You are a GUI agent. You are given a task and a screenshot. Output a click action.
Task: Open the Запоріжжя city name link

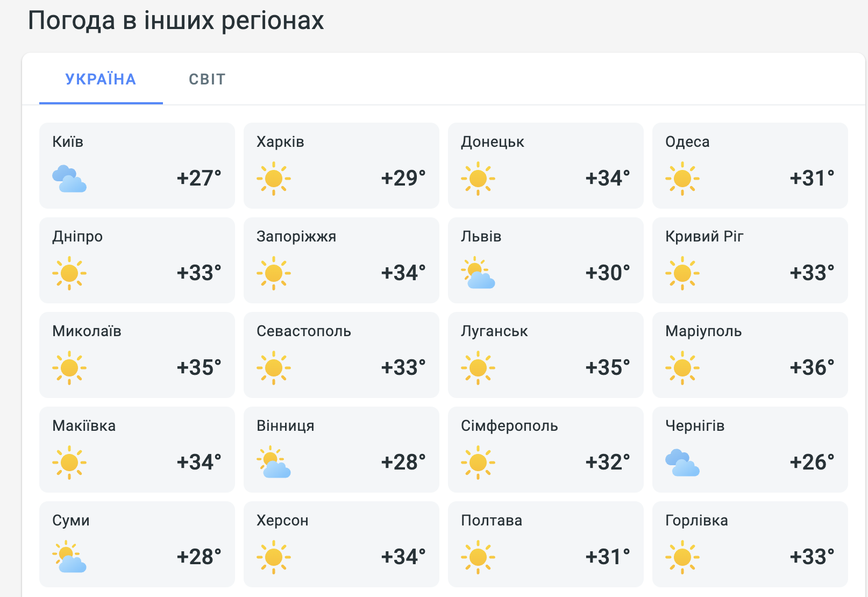click(296, 237)
